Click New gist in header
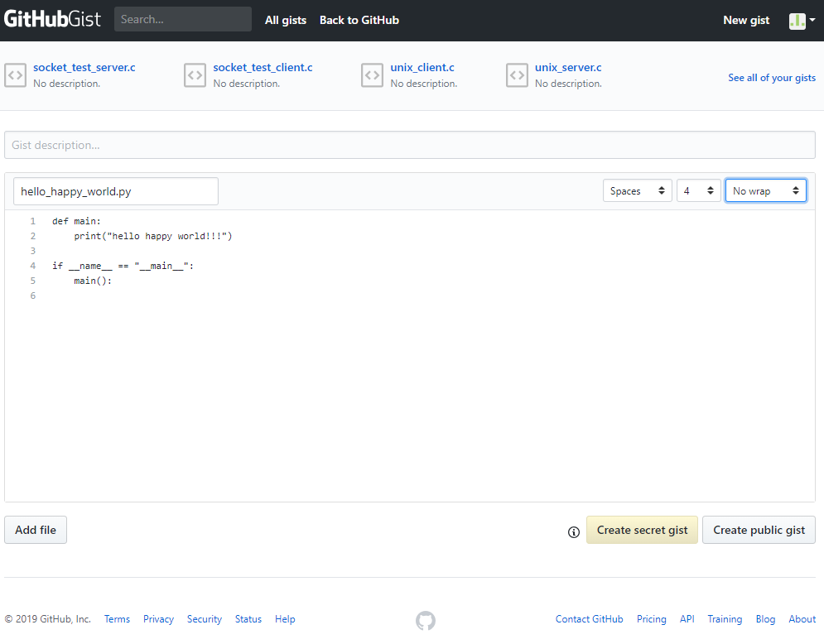Viewport: 824px width, 644px height. [x=746, y=20]
